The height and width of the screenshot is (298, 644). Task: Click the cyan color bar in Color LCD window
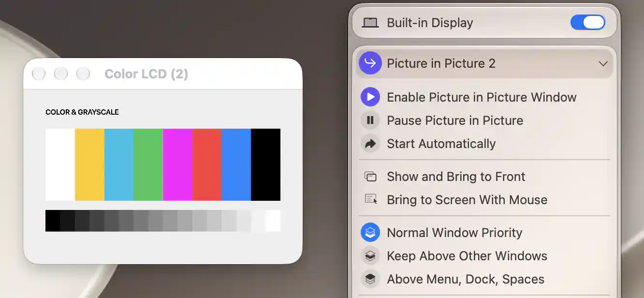119,164
